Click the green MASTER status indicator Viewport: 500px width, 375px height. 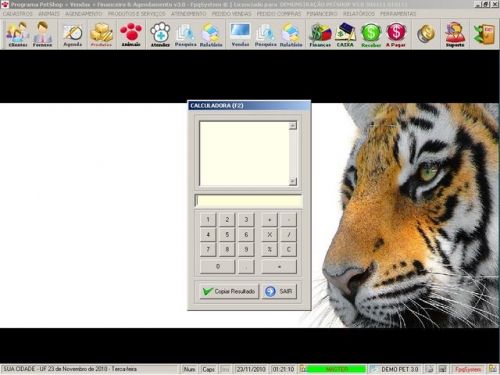coord(336,369)
